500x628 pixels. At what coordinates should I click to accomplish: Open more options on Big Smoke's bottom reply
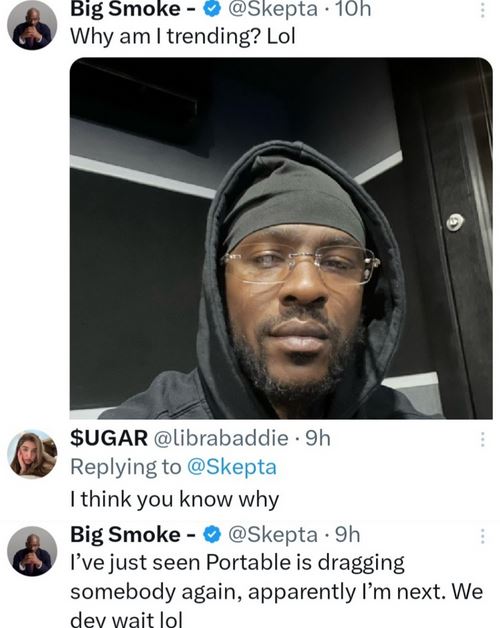483,536
